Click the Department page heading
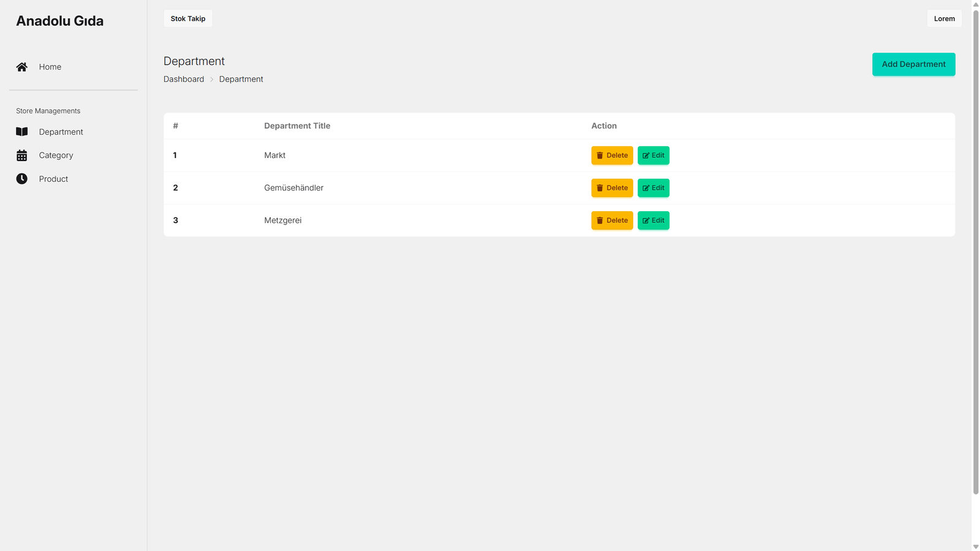 (194, 61)
